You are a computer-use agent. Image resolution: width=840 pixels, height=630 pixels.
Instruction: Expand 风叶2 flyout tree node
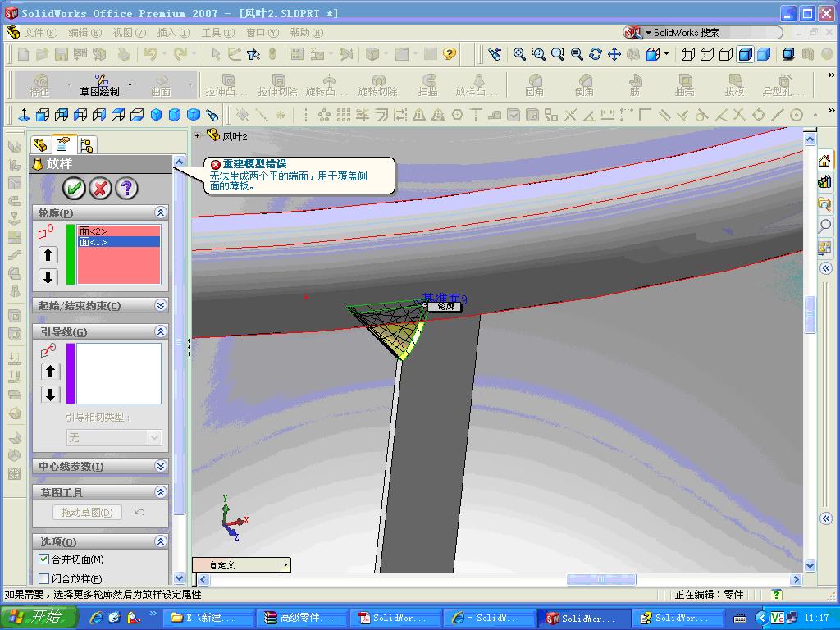click(x=197, y=136)
